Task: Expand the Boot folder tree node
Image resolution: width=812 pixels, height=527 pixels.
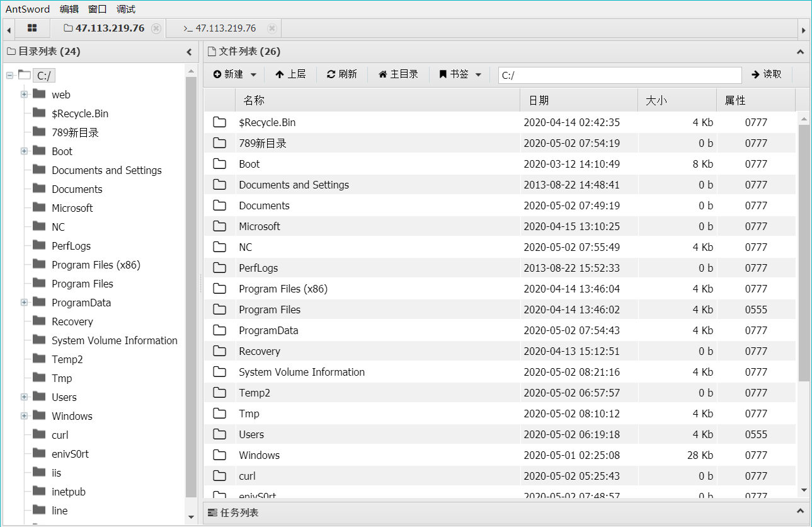Action: [24, 151]
